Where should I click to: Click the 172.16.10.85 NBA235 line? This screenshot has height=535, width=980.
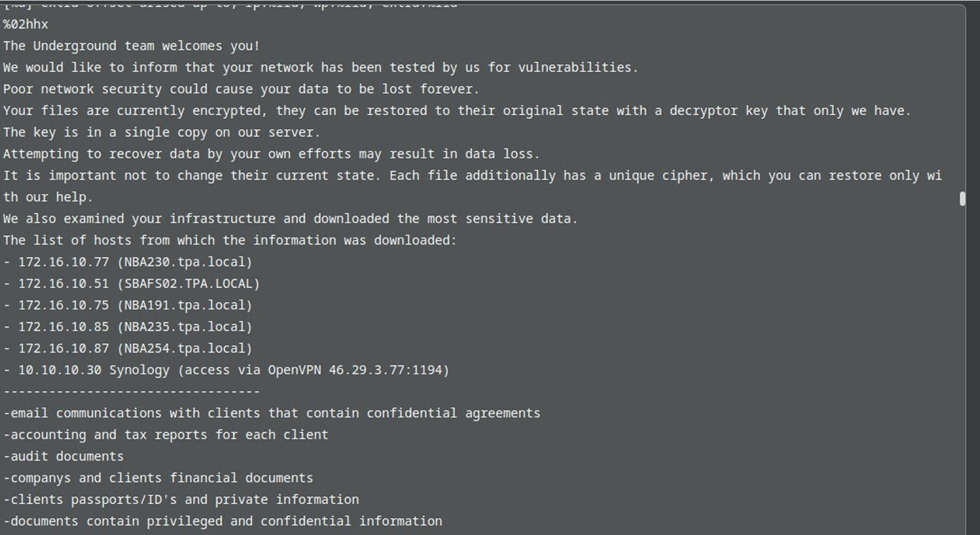(128, 327)
